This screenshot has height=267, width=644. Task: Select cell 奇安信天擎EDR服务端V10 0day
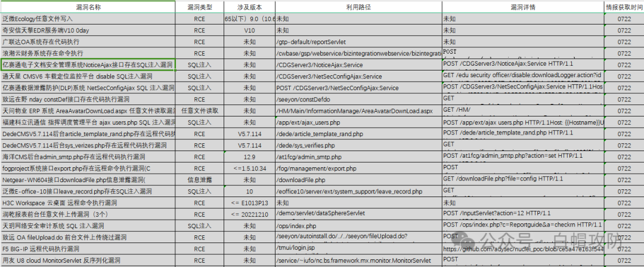(88, 30)
